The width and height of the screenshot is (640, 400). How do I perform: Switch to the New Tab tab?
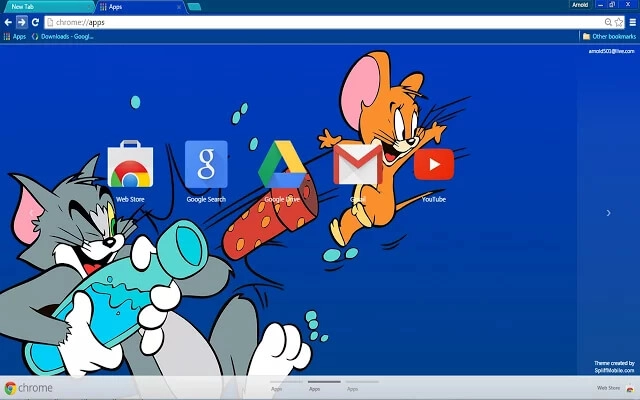(48, 7)
